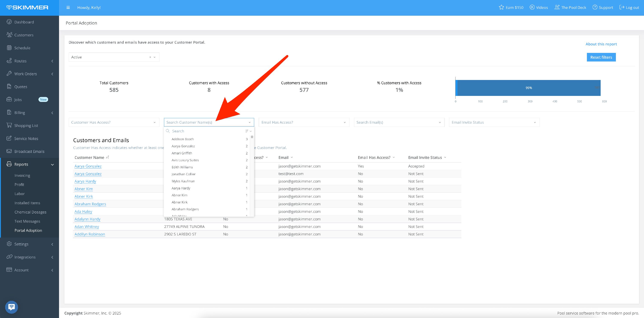Click the Dashboard gauge icon
Screen dimensions: 644x318
9,22
